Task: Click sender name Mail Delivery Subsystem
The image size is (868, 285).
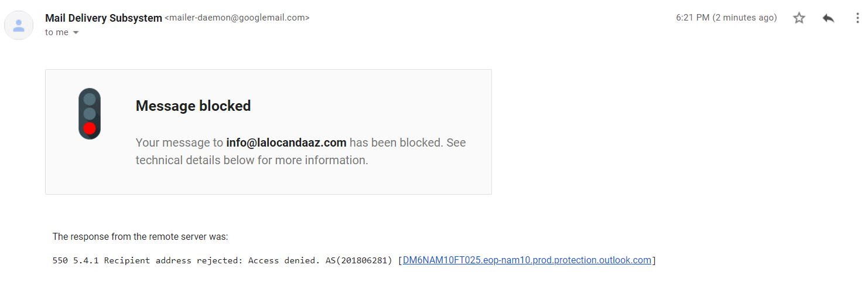Action: point(104,18)
